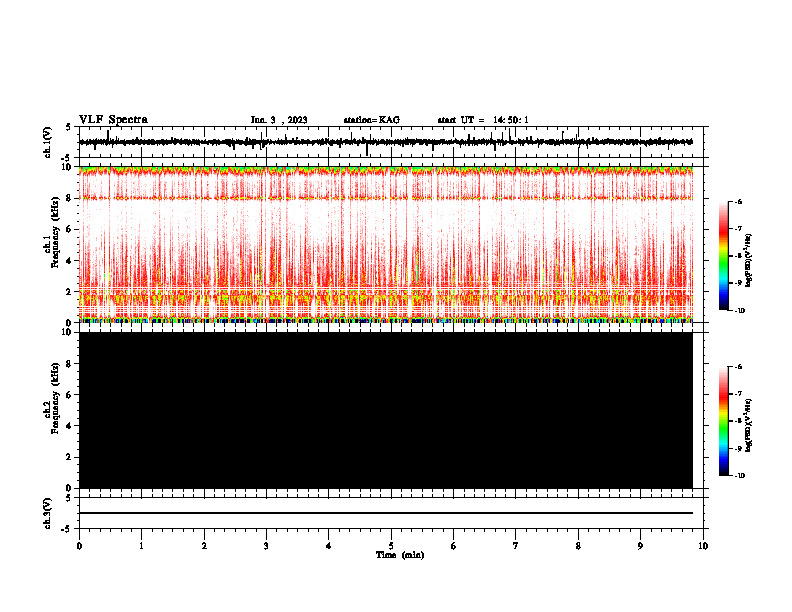792x612 pixels.
Task: Click the ch.2 "Frequency (kHz)" axis label
Action: [x=55, y=398]
